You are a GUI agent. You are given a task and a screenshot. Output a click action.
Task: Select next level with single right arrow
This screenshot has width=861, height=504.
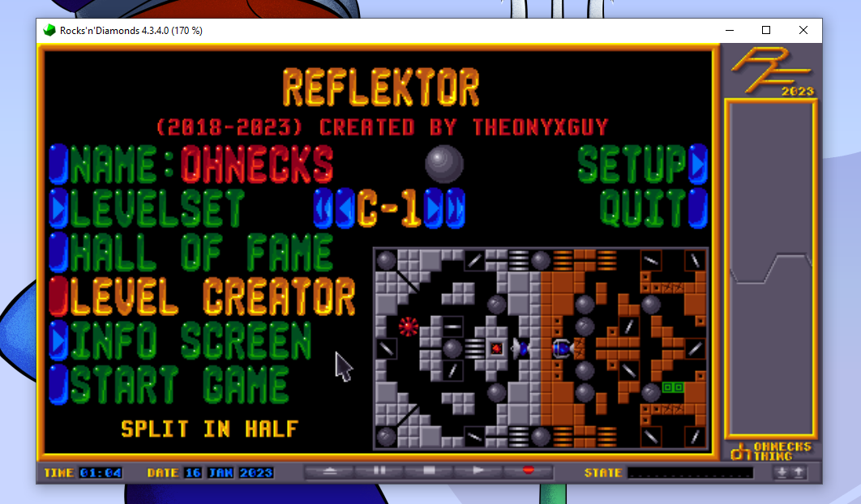[x=434, y=207]
